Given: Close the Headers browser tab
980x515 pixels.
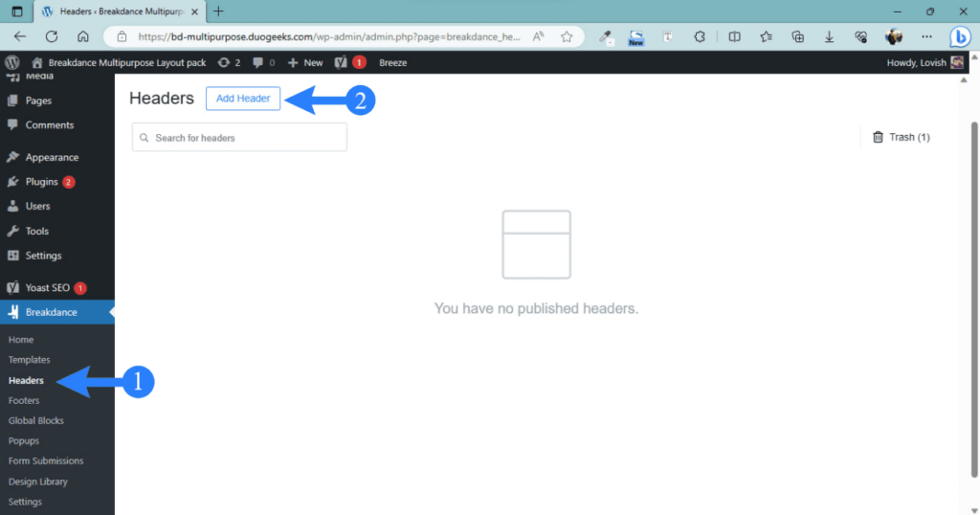Looking at the screenshot, I should [194, 11].
